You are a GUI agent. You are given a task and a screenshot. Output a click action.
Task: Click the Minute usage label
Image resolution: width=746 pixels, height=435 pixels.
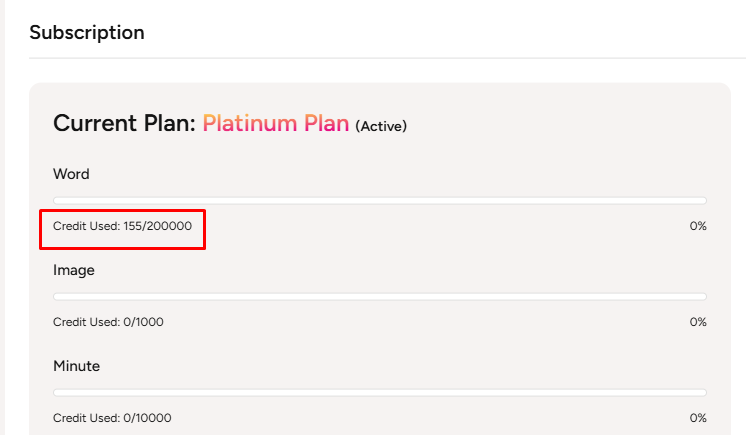(77, 366)
